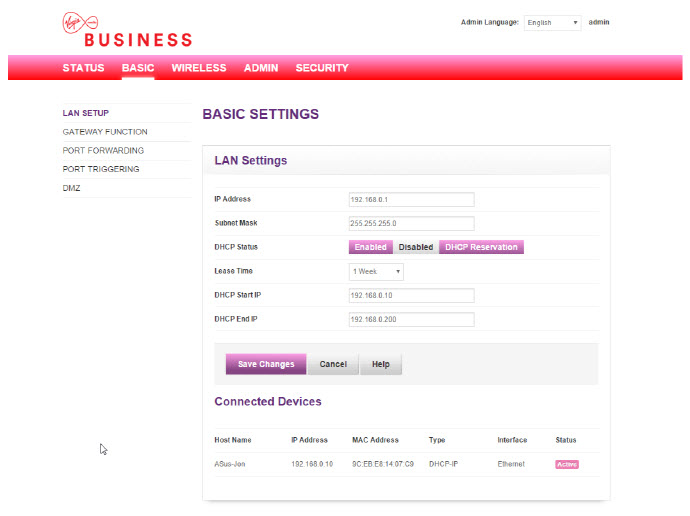Open the Admin Language dropdown
This screenshot has height=516, width=690.
pos(552,22)
